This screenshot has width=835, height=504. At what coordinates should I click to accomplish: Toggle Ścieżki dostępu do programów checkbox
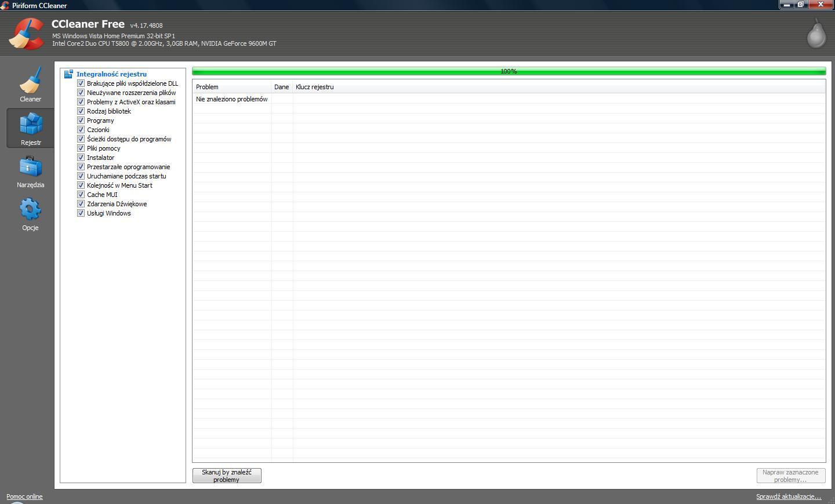pyautogui.click(x=81, y=139)
